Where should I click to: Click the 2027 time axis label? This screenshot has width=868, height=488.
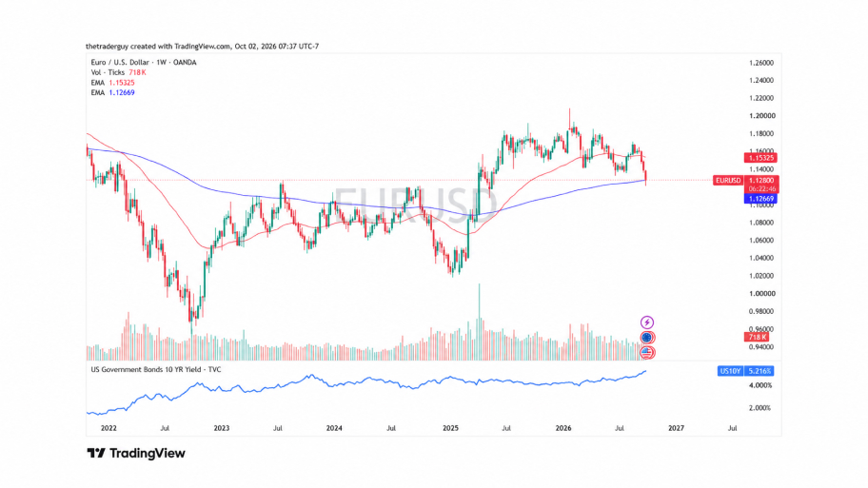point(676,428)
